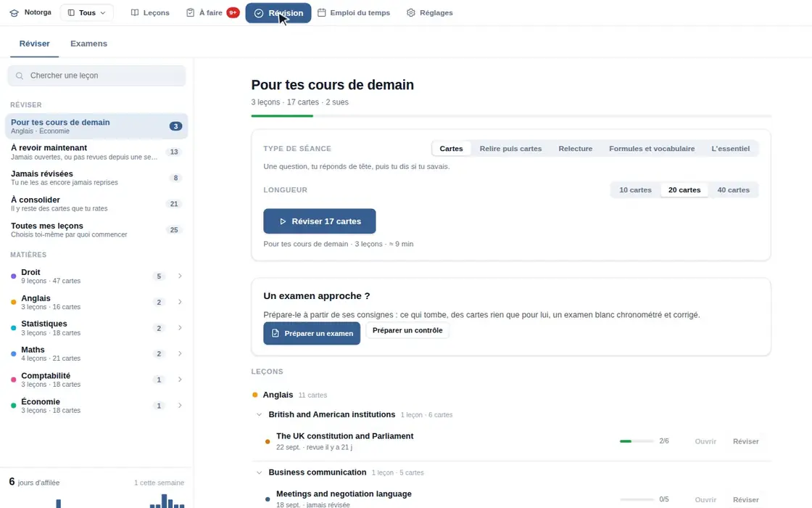Open the À consolider list
812x508 pixels.
(x=96, y=204)
